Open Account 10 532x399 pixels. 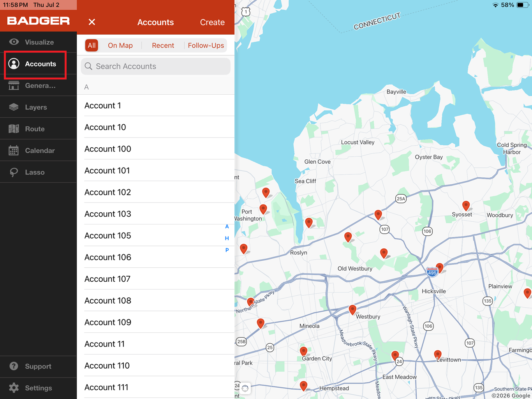(156, 127)
